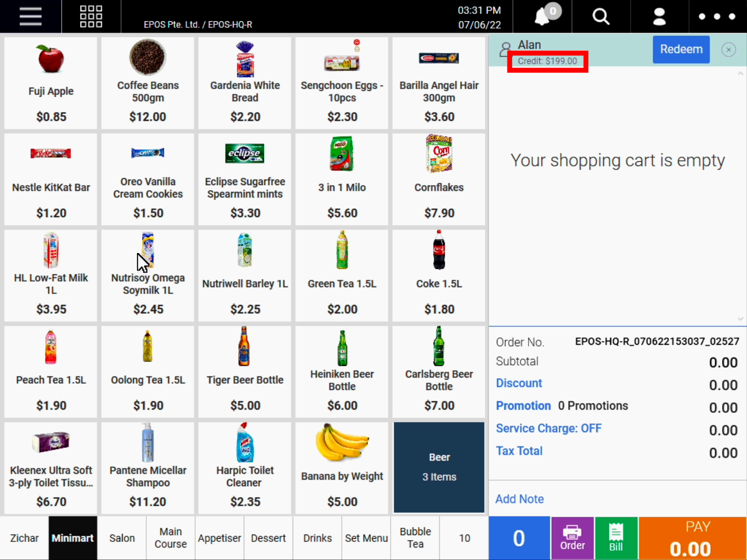This screenshot has width=747, height=560.
Task: Click the cart scroll-down arrow
Action: (740, 319)
